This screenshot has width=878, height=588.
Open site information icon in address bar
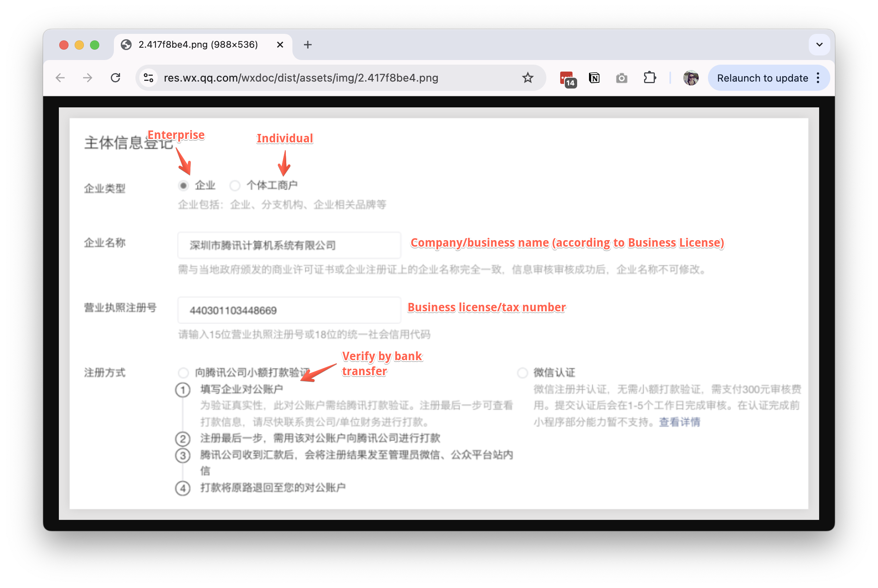(x=149, y=78)
